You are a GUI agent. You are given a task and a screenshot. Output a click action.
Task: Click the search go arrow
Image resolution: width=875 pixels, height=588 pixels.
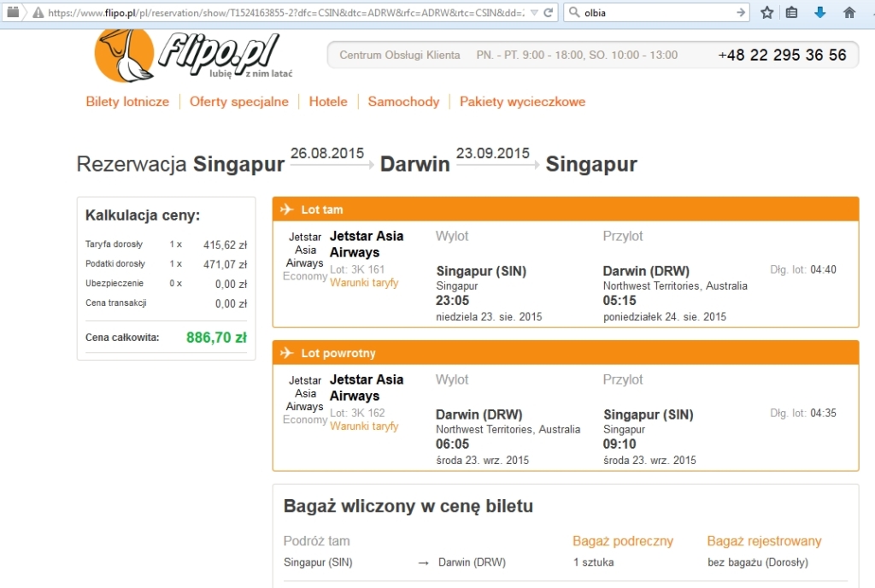click(x=741, y=12)
